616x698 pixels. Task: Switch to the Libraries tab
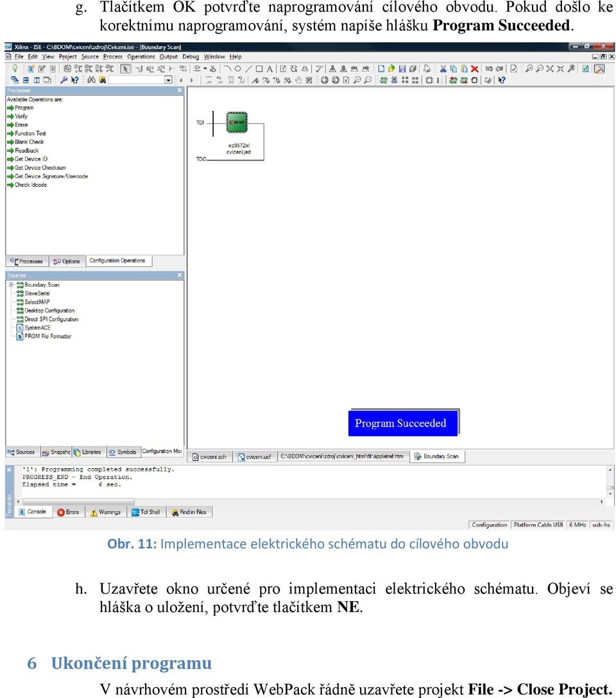(x=88, y=452)
